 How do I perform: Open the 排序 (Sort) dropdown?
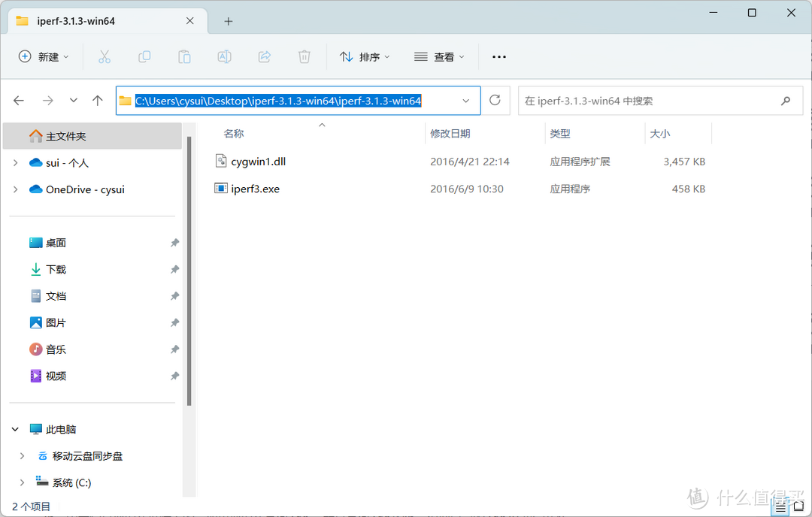[365, 56]
